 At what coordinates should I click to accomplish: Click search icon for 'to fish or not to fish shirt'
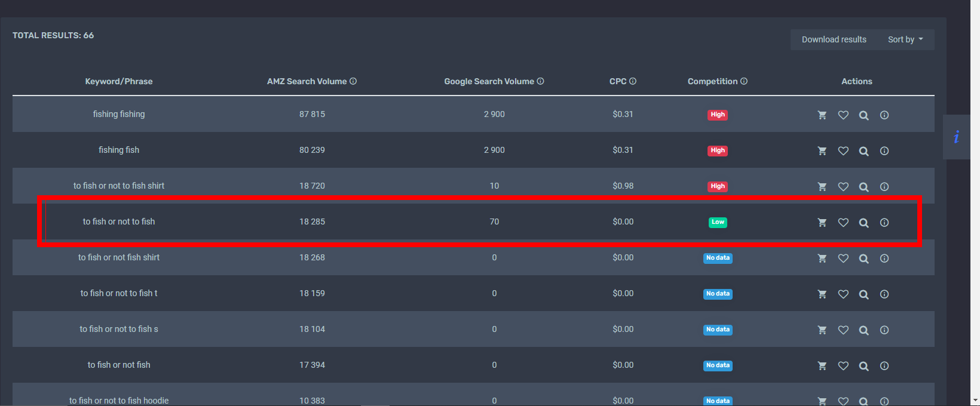pyautogui.click(x=863, y=187)
